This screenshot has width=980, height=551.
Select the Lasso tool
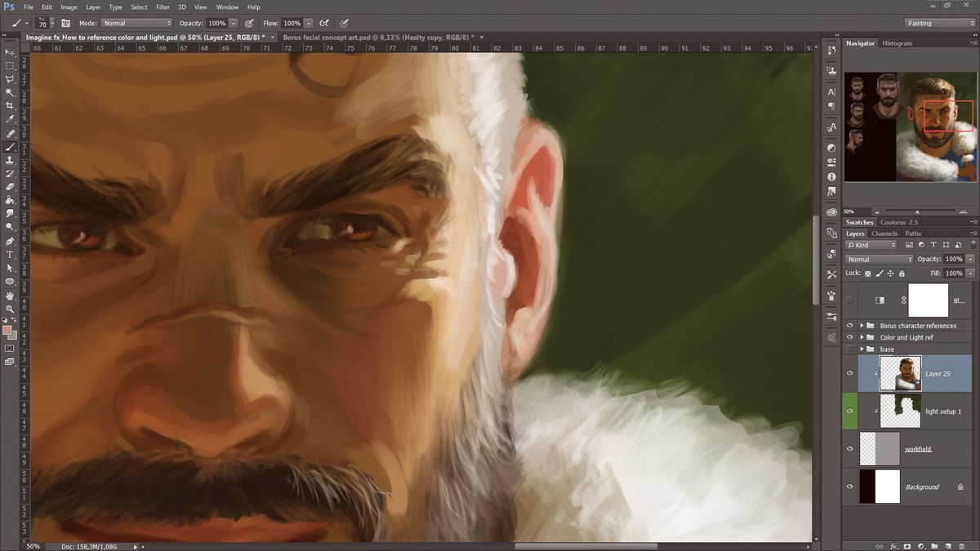click(x=11, y=78)
